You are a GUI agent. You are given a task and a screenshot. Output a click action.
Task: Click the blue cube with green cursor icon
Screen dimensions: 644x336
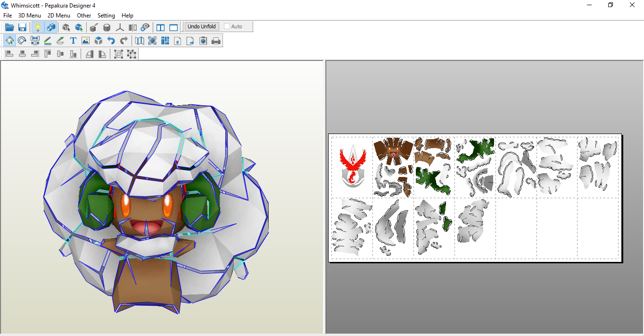[79, 27]
